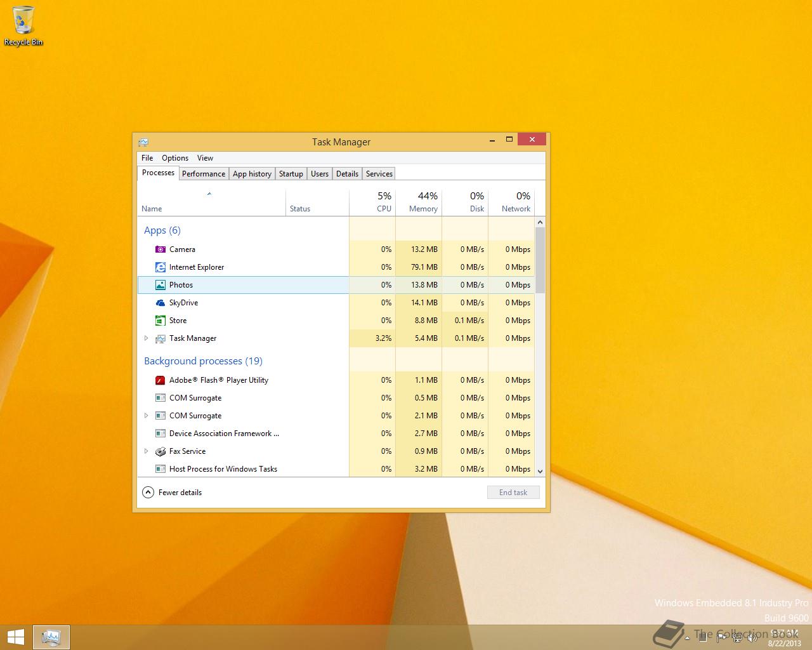Image resolution: width=812 pixels, height=650 pixels.
Task: Click the Fax Service printer icon
Action: click(160, 451)
